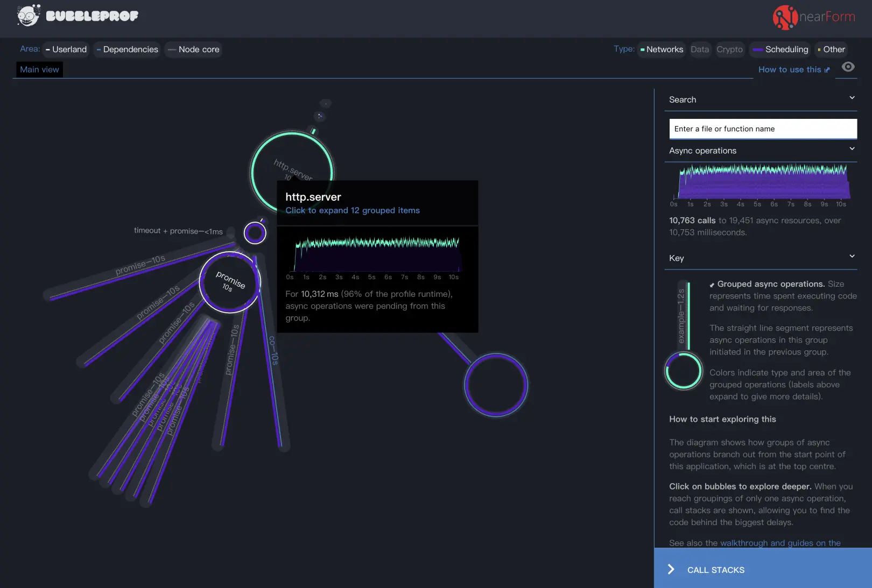Toggle the Dependencies area filter
Screen dimensions: 872x588
(127, 49)
